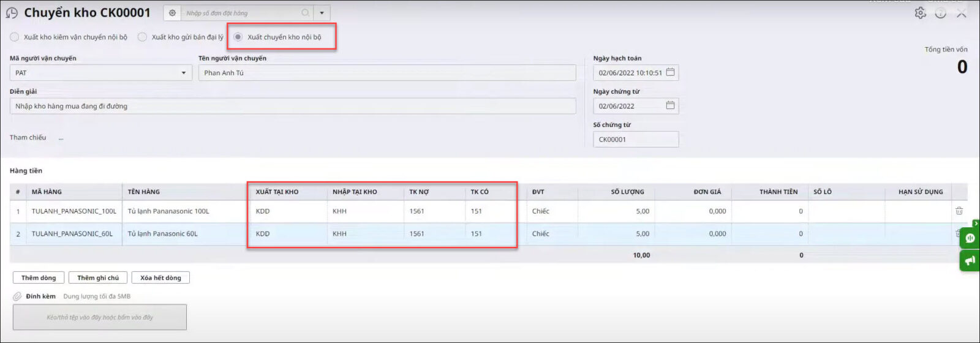Click the Thêm ghi chú button

pos(98,277)
